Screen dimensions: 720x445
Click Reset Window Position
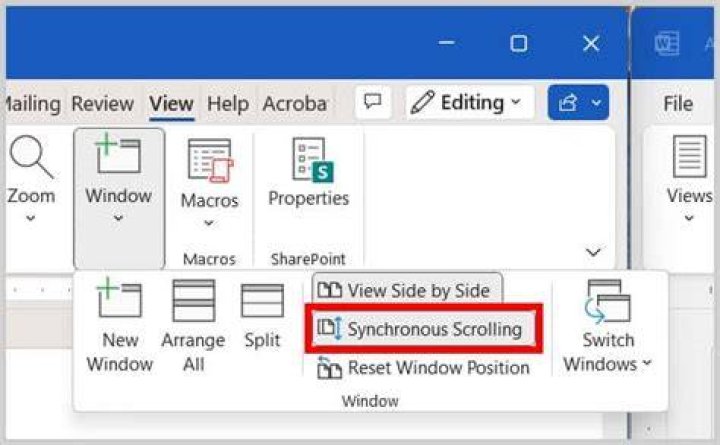(x=423, y=368)
